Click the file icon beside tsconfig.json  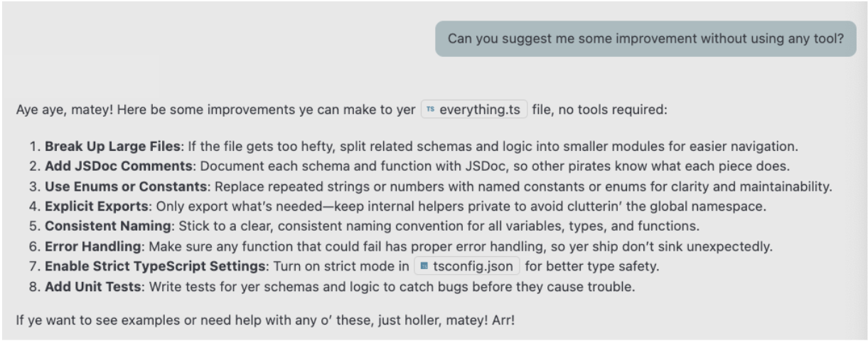(424, 268)
